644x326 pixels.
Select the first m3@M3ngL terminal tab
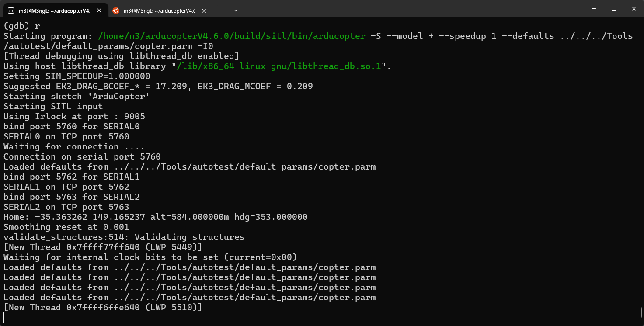[x=54, y=10]
